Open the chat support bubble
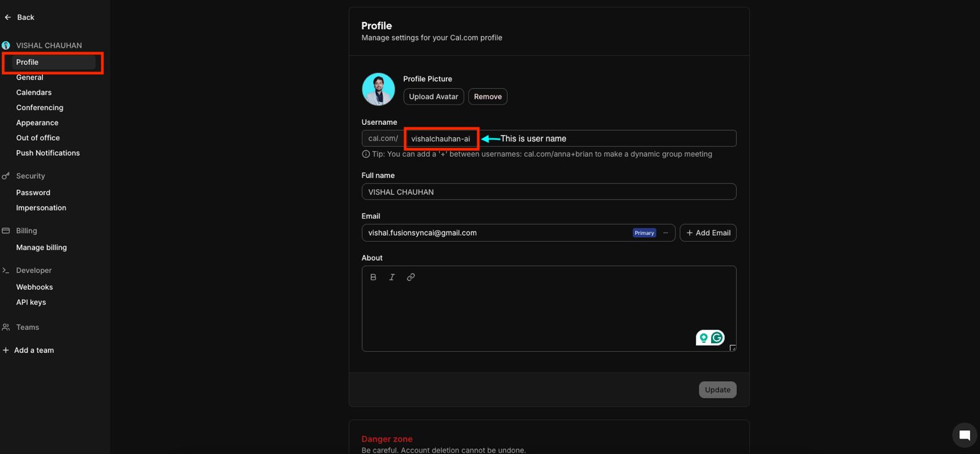 (x=965, y=435)
